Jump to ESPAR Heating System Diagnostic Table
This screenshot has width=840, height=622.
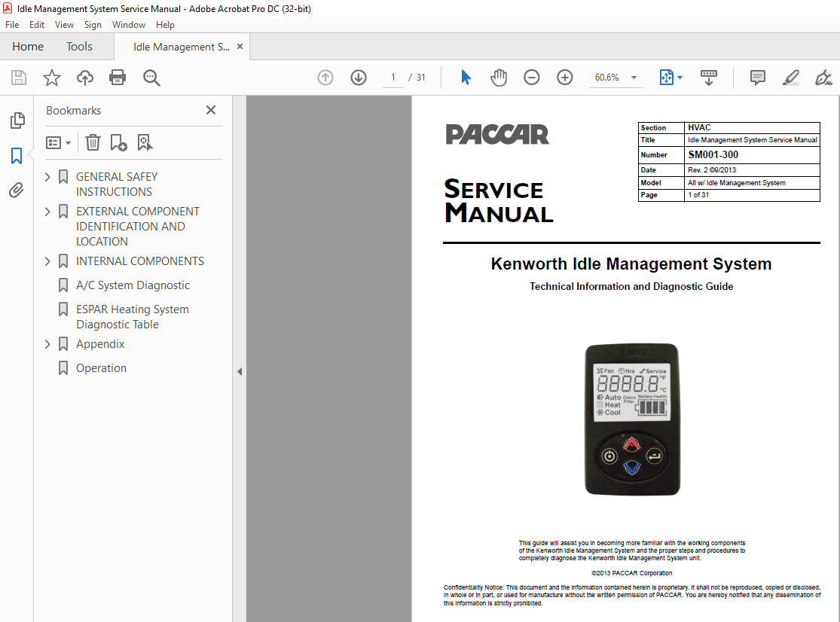tap(133, 317)
